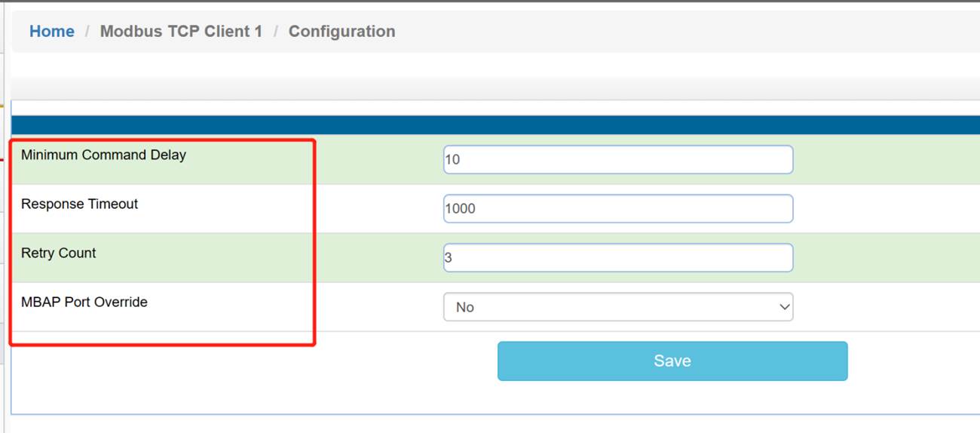
Task: Click the chevron arrow on the No dropdown
Action: 784,307
